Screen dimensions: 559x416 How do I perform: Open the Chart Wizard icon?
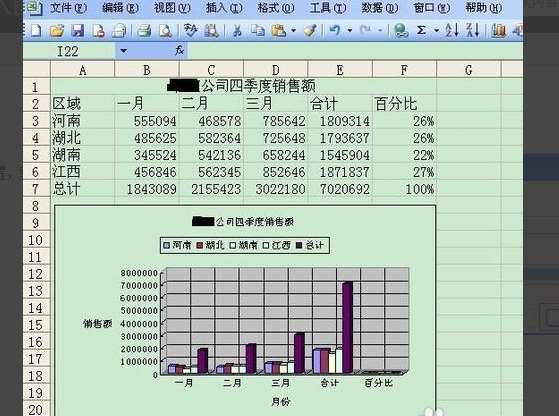pos(499,31)
